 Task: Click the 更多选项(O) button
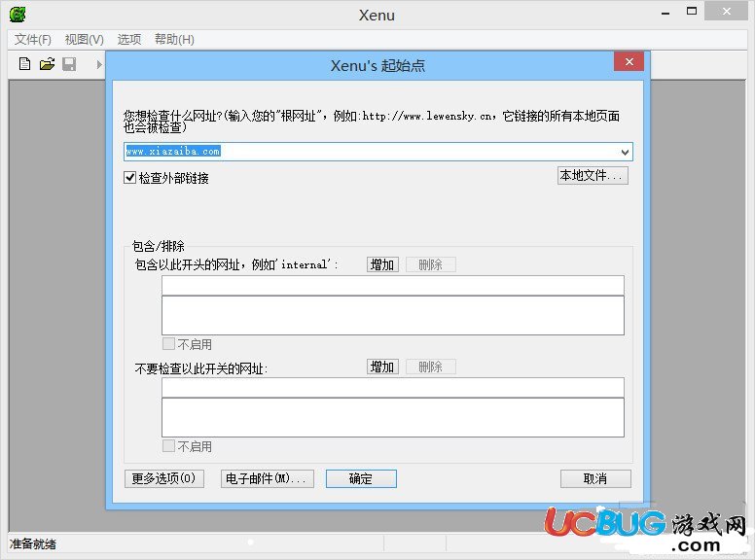click(164, 478)
